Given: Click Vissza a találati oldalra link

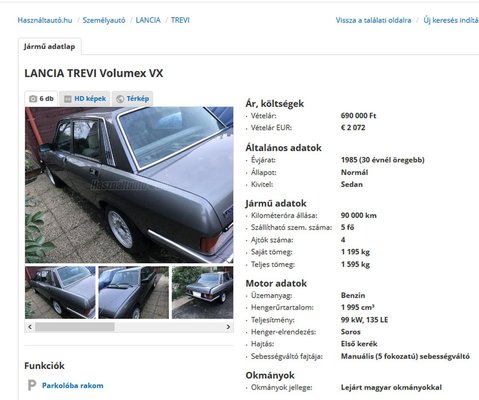Looking at the screenshot, I should (373, 20).
